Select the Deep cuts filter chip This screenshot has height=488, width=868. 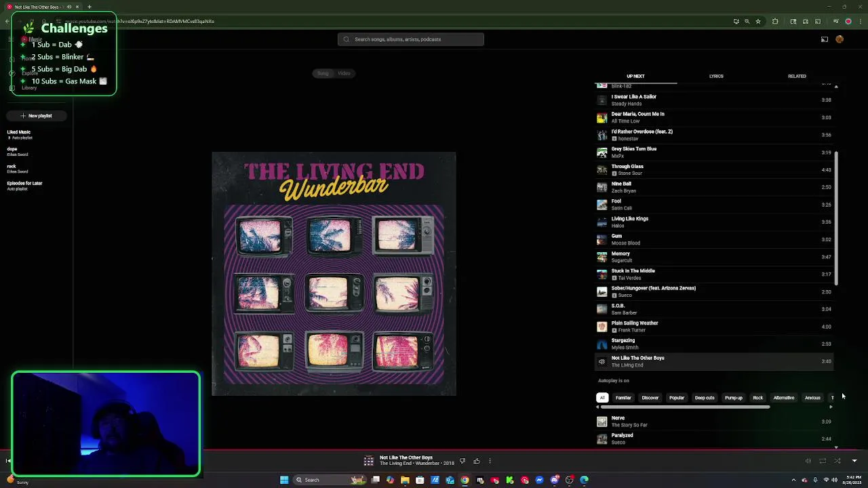pyautogui.click(x=705, y=398)
